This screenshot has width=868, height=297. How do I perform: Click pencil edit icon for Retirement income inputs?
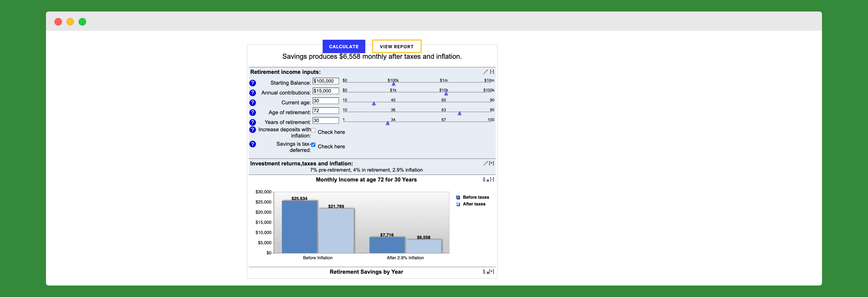coord(485,72)
